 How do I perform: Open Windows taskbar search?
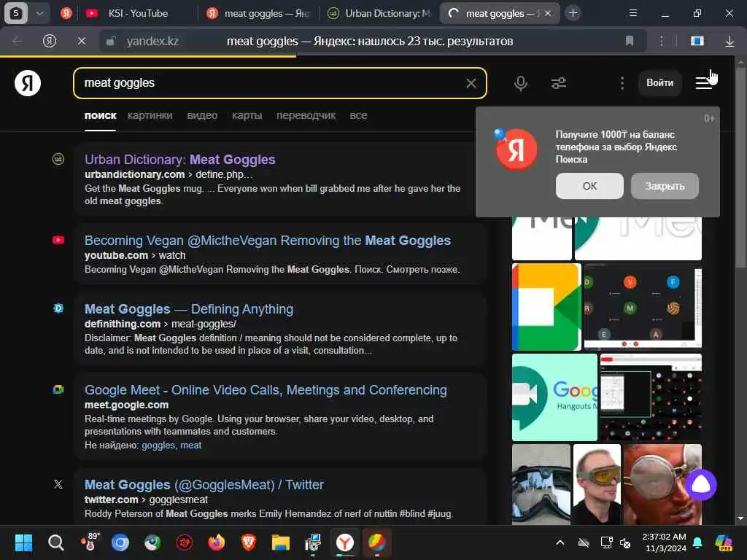click(x=55, y=542)
